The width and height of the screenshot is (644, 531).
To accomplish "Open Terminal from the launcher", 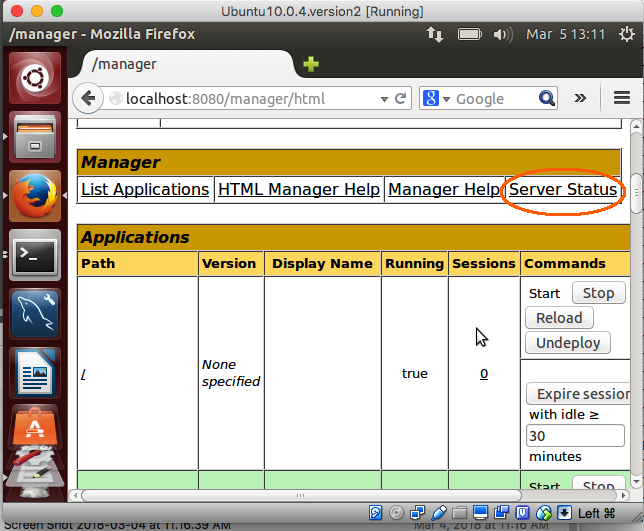I will click(x=35, y=255).
